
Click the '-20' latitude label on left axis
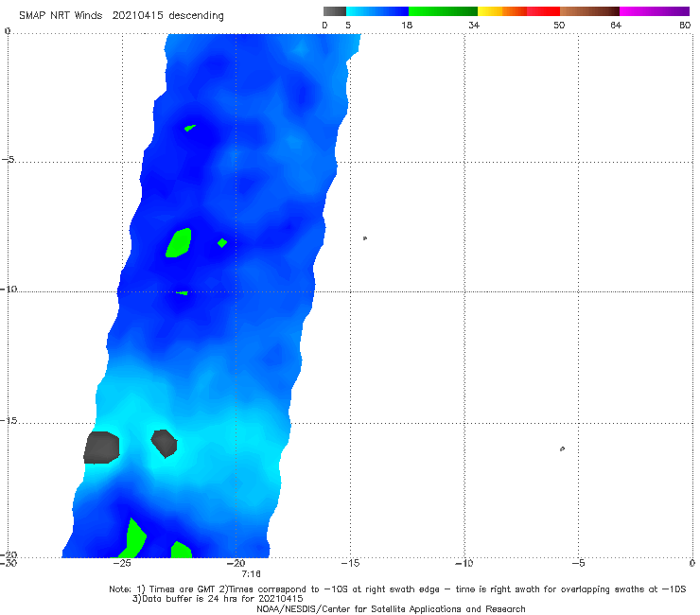pos(9,554)
